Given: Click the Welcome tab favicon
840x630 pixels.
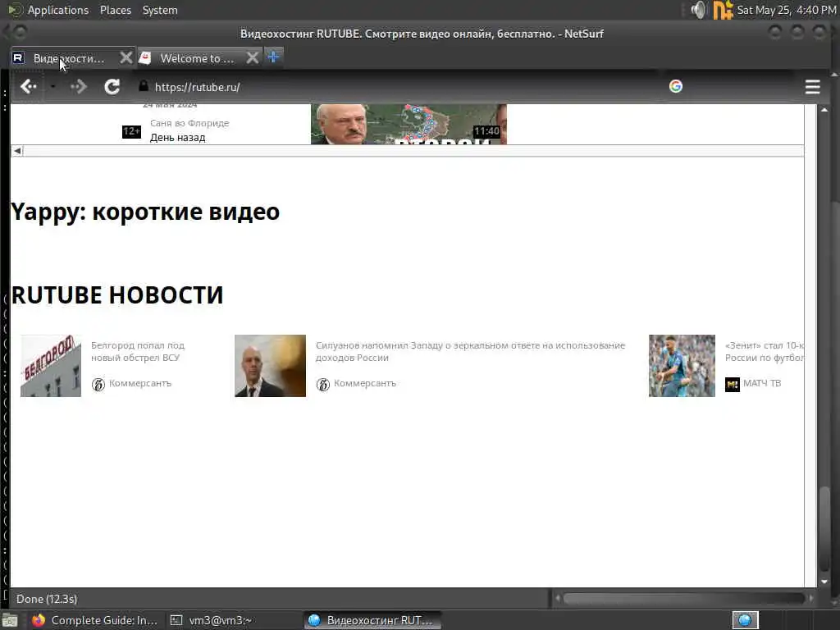Looking at the screenshot, I should pyautogui.click(x=145, y=57).
